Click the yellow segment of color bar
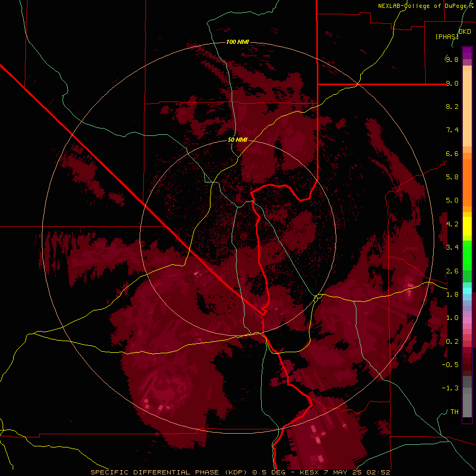Viewport: 476px width, 476px height. click(467, 226)
